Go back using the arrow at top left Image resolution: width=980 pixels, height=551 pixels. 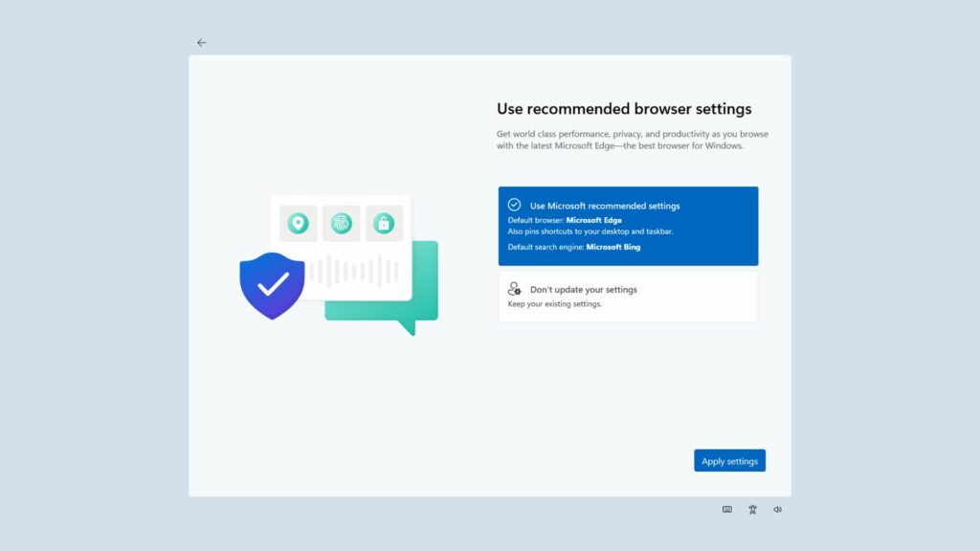(x=201, y=42)
